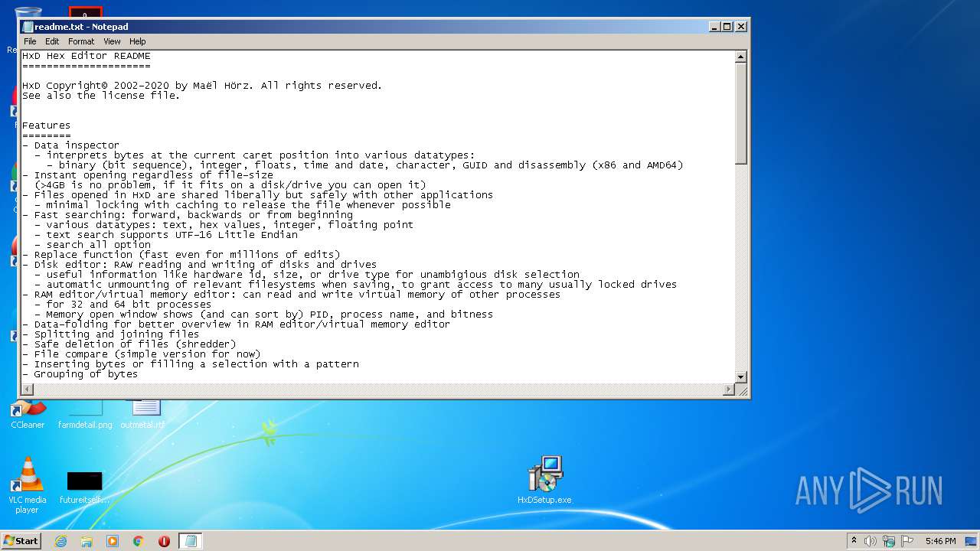Viewport: 980px width, 551px height.
Task: Click the Notepad title bar icon
Action: [28, 26]
